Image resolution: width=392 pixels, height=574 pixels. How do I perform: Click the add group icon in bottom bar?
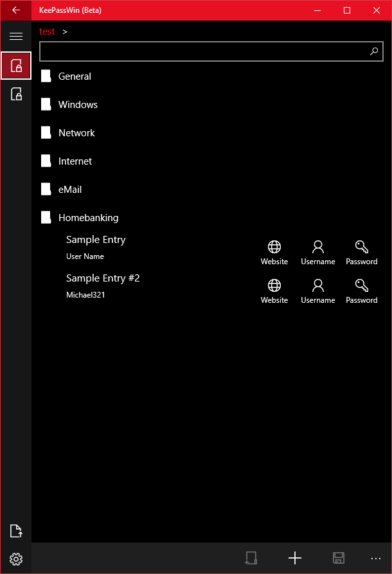pyautogui.click(x=251, y=558)
